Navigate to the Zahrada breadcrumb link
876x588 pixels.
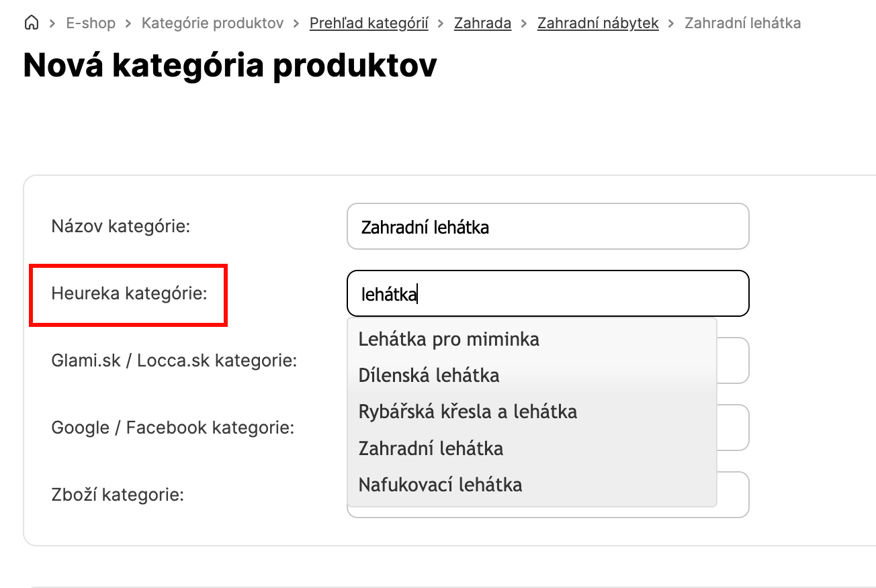pos(482,23)
